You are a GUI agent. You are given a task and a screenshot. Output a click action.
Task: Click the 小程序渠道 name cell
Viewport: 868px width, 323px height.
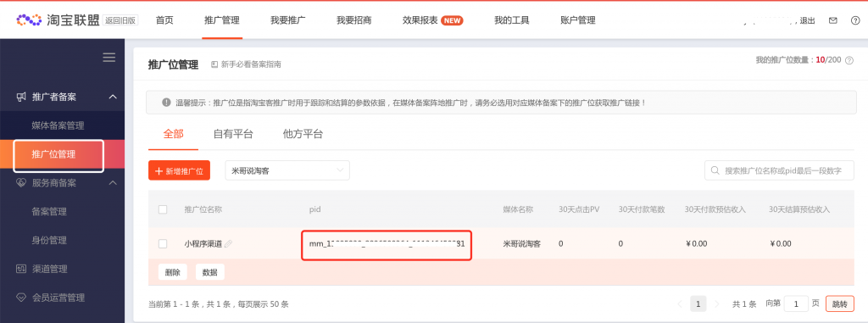[203, 244]
